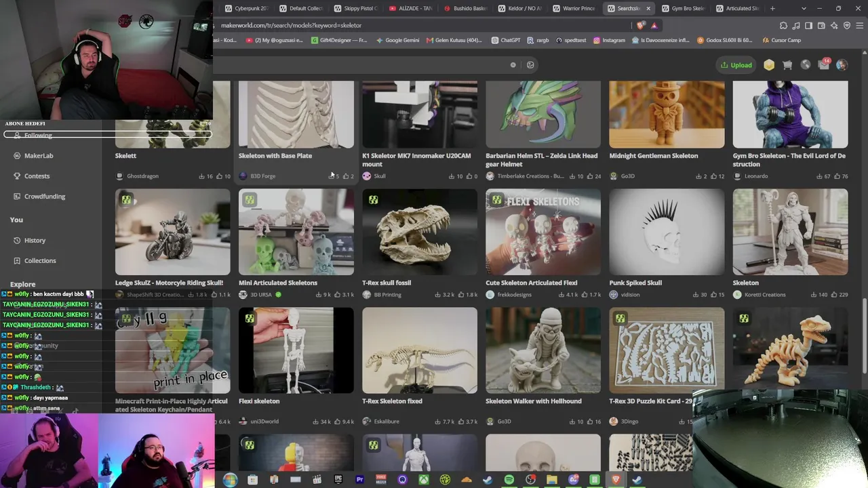Like the Punk Spiked Skull model
This screenshot has height=488, width=868.
(717, 295)
